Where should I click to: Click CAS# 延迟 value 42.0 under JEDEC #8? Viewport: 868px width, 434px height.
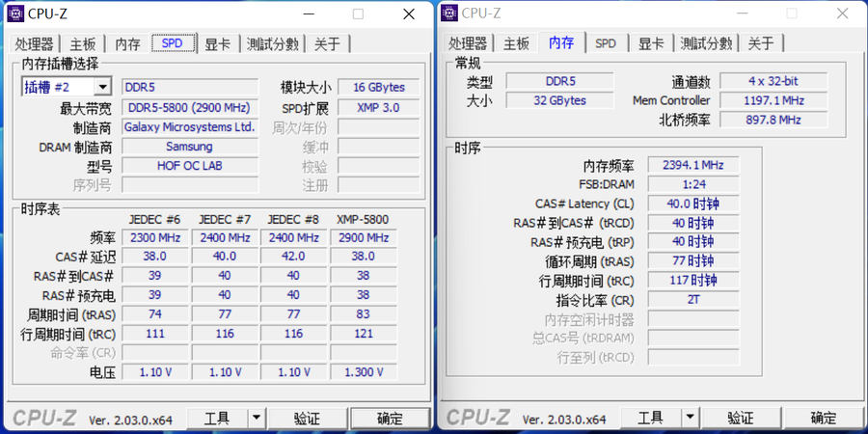[293, 257]
